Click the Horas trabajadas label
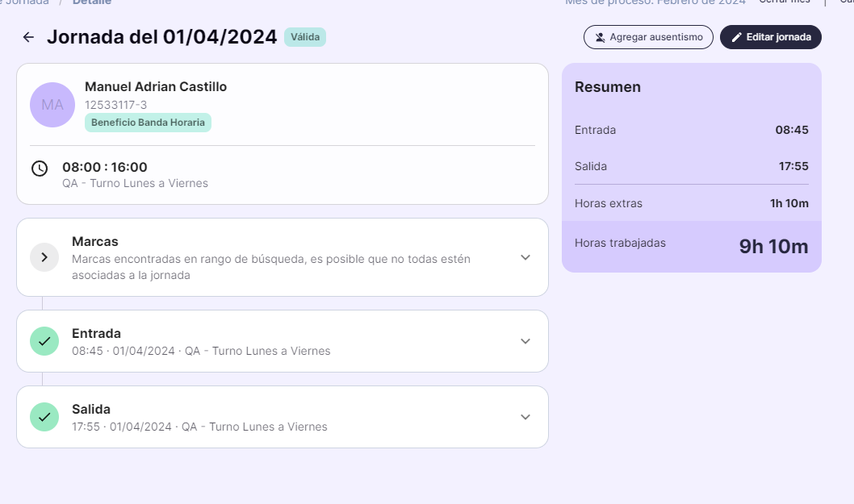This screenshot has height=504, width=854. click(x=620, y=244)
